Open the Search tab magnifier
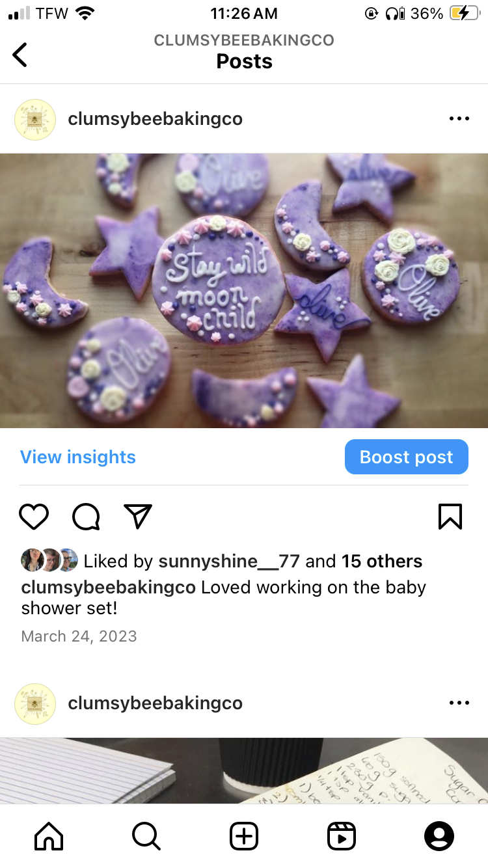This screenshot has height=868, width=488. (x=146, y=836)
